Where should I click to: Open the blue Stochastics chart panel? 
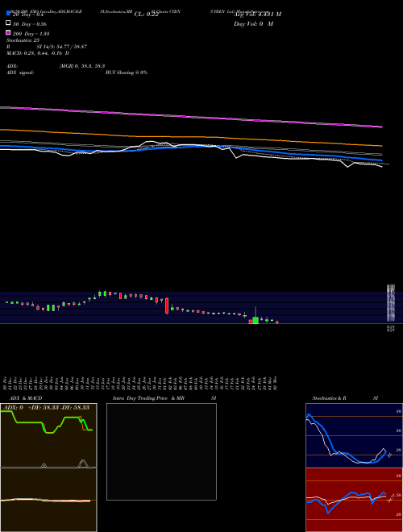pos(354,435)
